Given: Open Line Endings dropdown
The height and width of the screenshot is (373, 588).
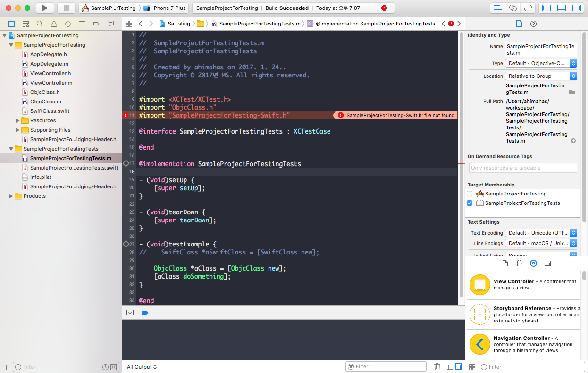Looking at the screenshot, I should click(x=541, y=243).
